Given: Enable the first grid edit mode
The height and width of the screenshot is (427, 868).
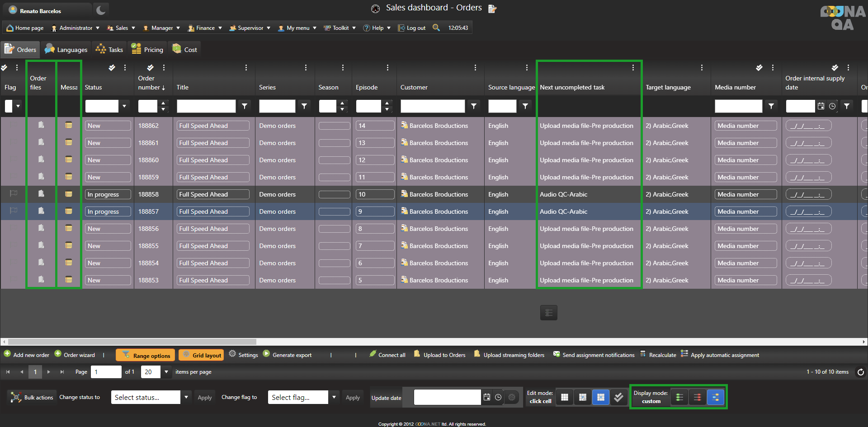Looking at the screenshot, I should pyautogui.click(x=565, y=397).
